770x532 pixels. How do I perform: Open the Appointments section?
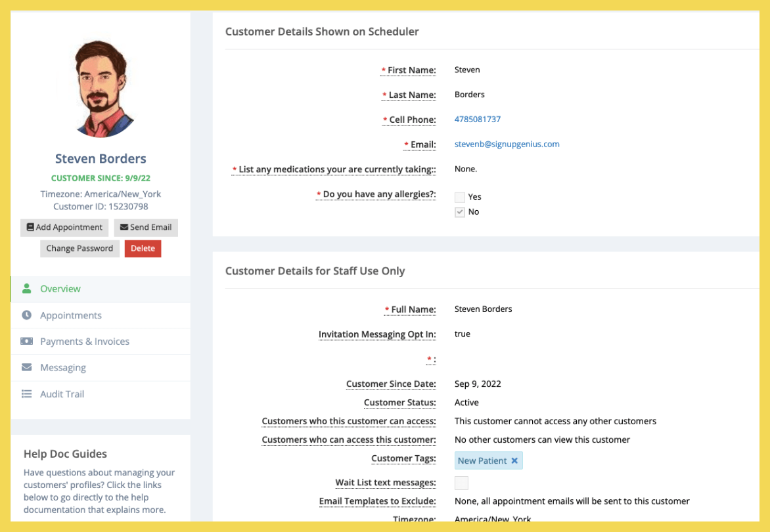101,315
